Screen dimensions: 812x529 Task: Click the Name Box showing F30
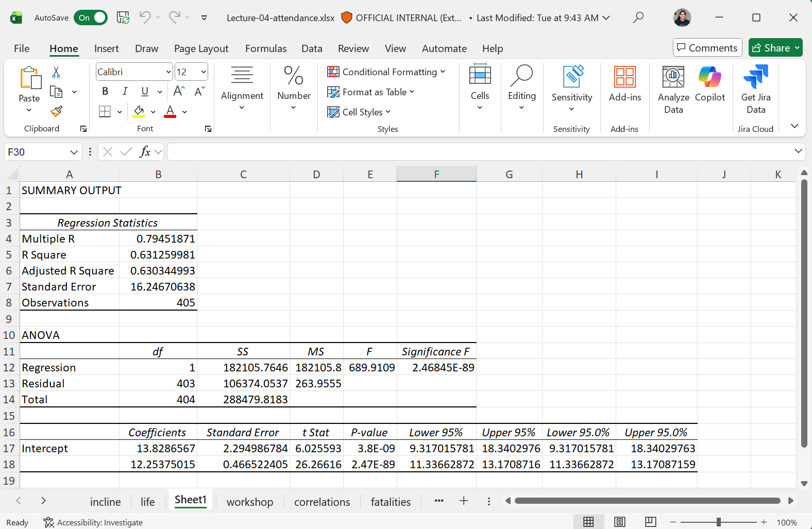click(36, 152)
